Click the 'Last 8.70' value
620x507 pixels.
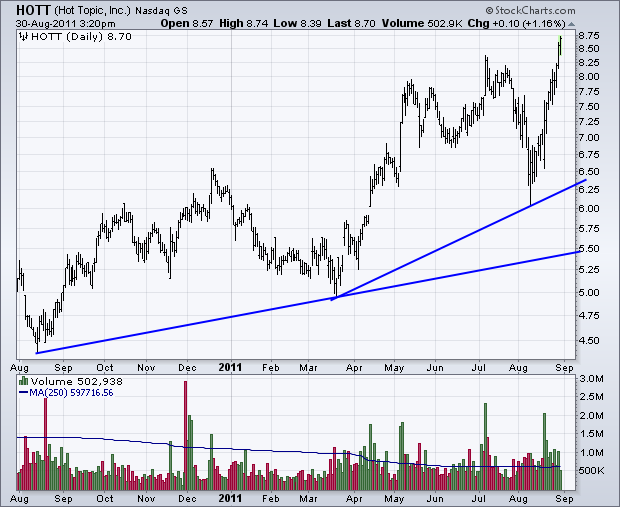click(x=351, y=24)
